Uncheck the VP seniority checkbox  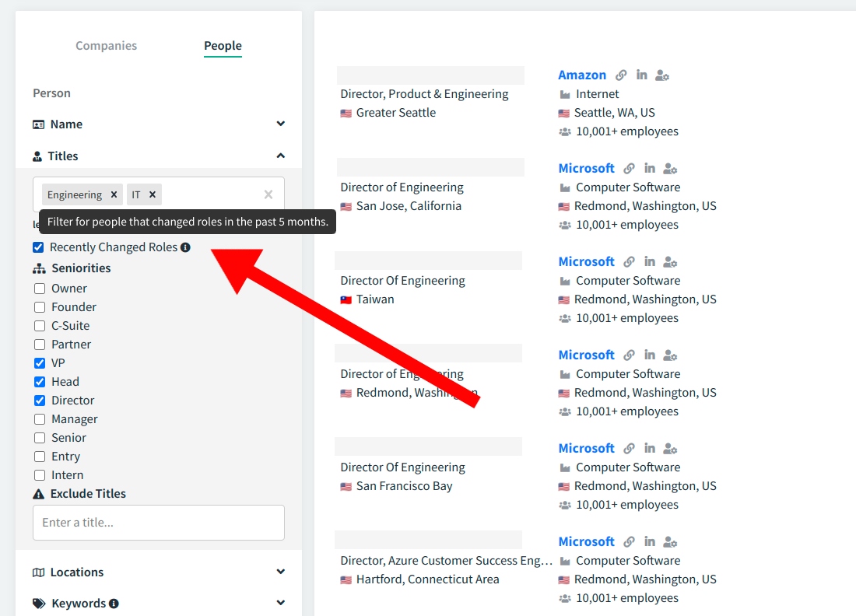pos(40,363)
